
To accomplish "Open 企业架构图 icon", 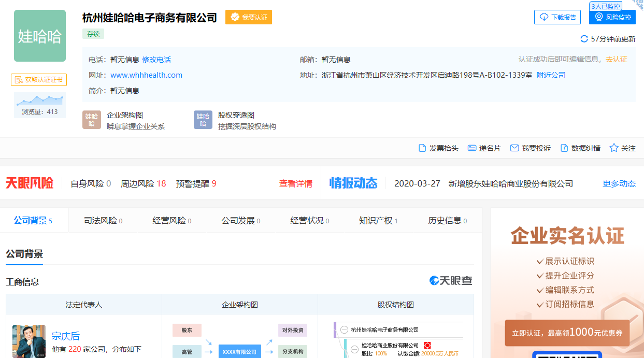I will click(92, 120).
